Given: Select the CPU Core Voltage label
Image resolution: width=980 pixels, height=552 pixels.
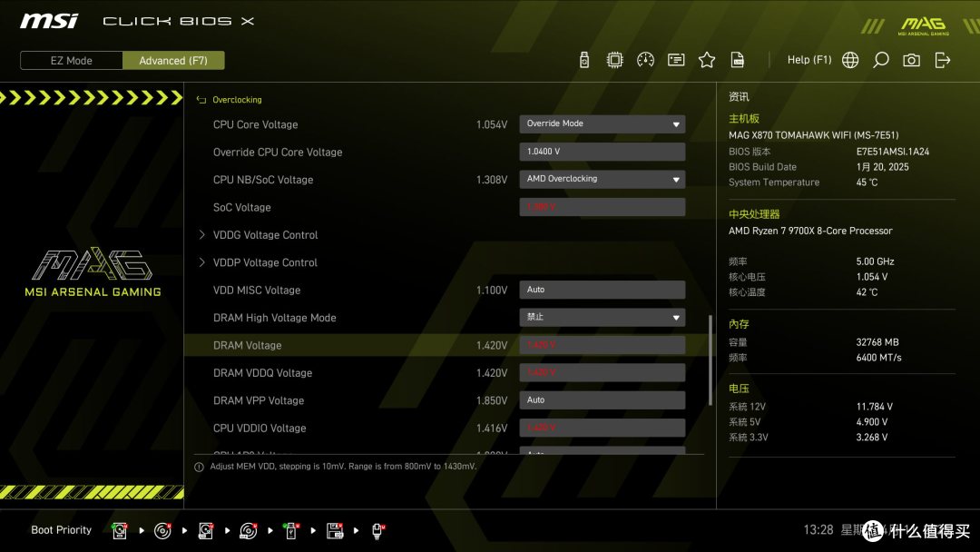Looking at the screenshot, I should click(255, 124).
